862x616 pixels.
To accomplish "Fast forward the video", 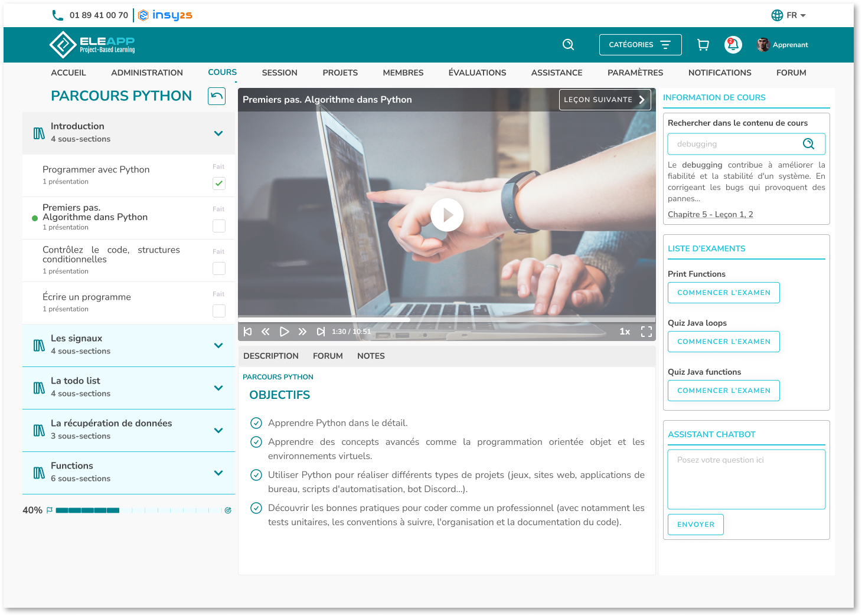I will point(302,332).
